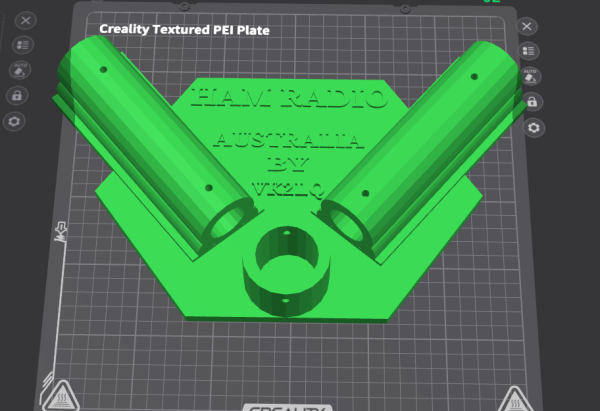The height and width of the screenshot is (411, 600).
Task: Toggle the lock icon on the right plate toolbar
Action: pyautogui.click(x=532, y=102)
